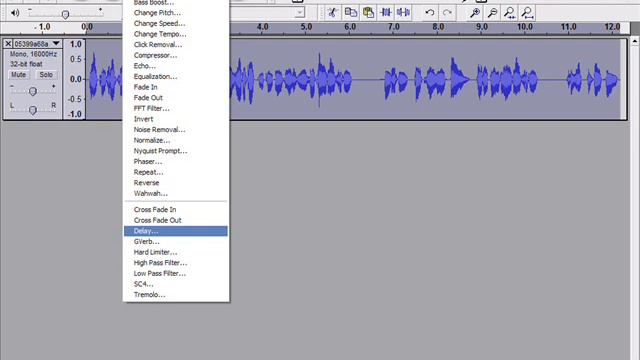This screenshot has height=360, width=640.
Task: Solo the audio track
Action: pos(46,75)
